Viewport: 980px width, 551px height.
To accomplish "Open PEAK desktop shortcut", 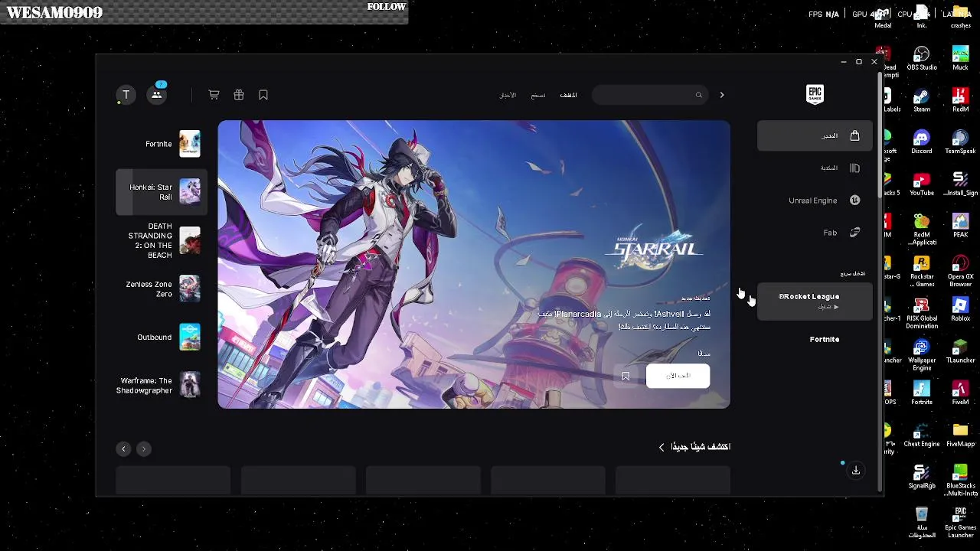I will click(960, 226).
